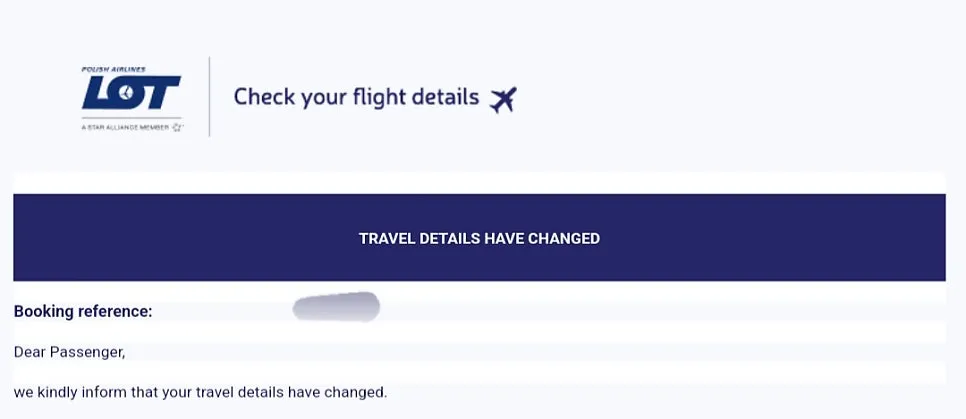Click the airplane icon beside the heading

point(503,100)
